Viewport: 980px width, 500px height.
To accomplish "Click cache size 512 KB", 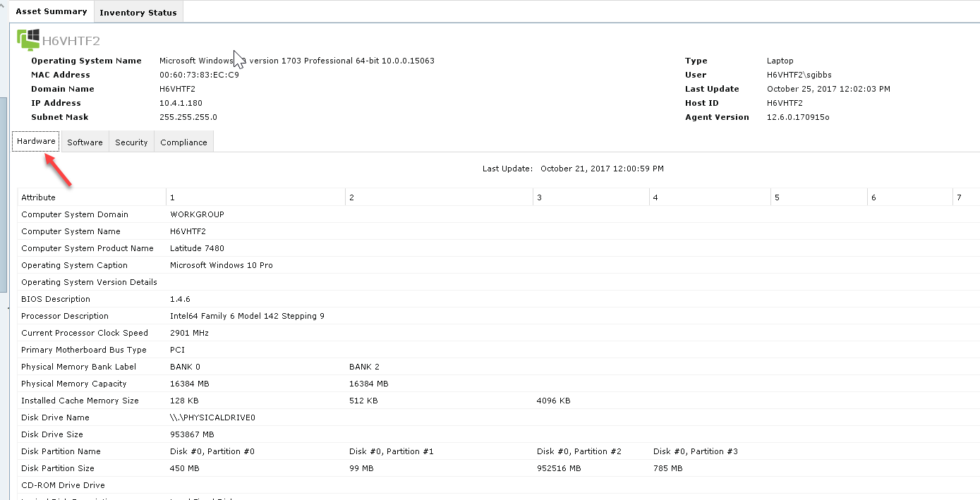I will click(363, 401).
